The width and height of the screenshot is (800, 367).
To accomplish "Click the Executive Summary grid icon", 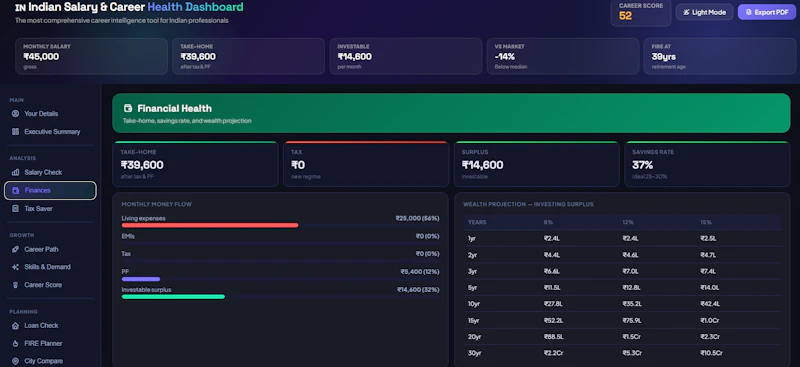I will pyautogui.click(x=15, y=132).
